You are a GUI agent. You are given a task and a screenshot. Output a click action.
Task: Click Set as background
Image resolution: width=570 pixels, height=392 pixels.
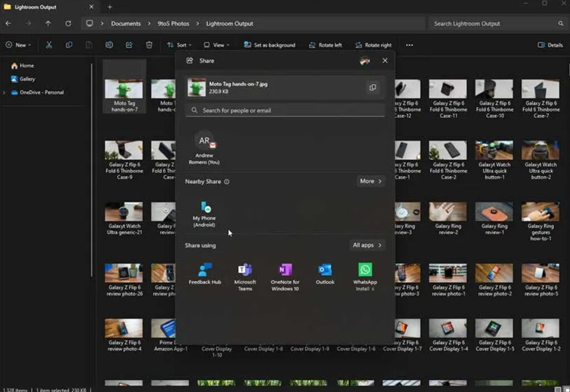269,45
